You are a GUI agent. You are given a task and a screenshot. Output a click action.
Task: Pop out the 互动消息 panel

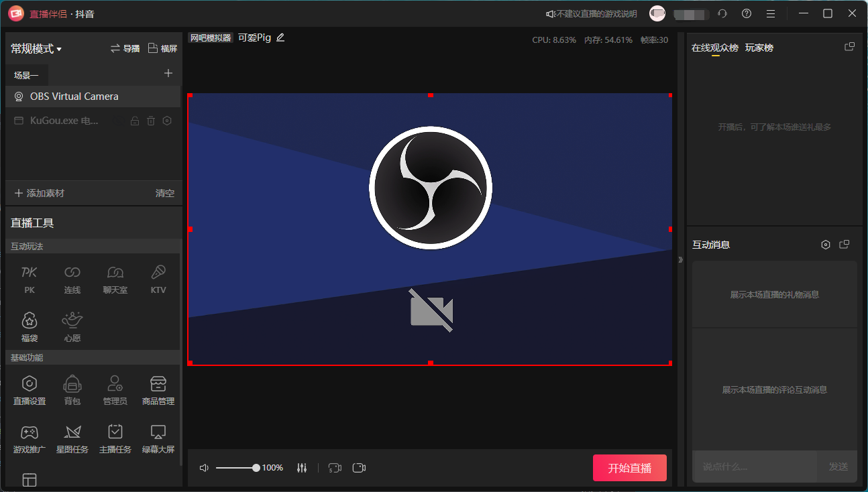(845, 245)
